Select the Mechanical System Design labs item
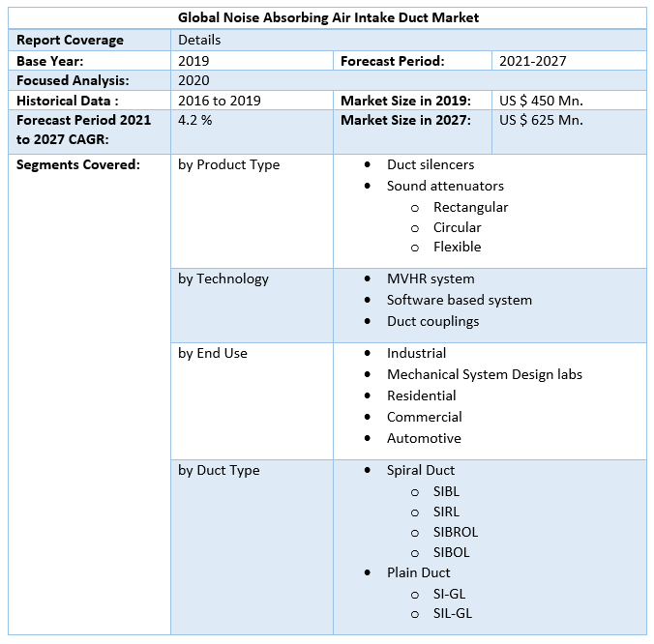This screenshot has width=654, height=644. (484, 374)
